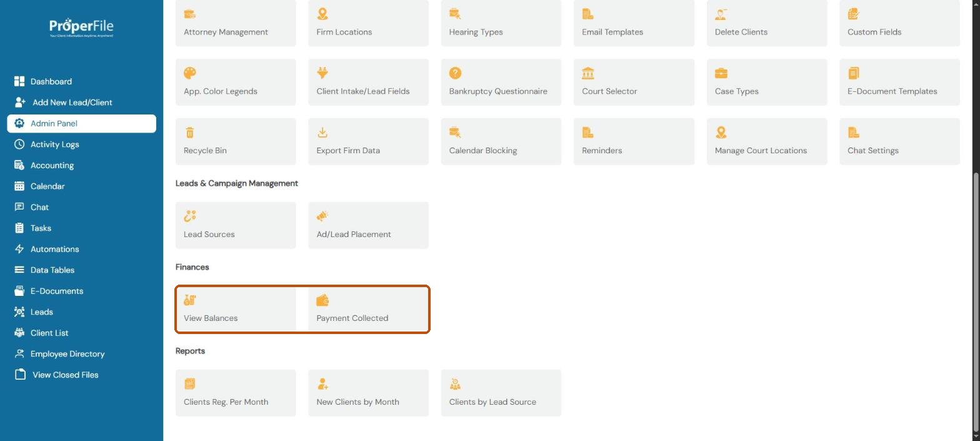Click the Client Intake/Lead Fields funnel icon
Image resolution: width=980 pixels, height=441 pixels.
pyautogui.click(x=322, y=73)
